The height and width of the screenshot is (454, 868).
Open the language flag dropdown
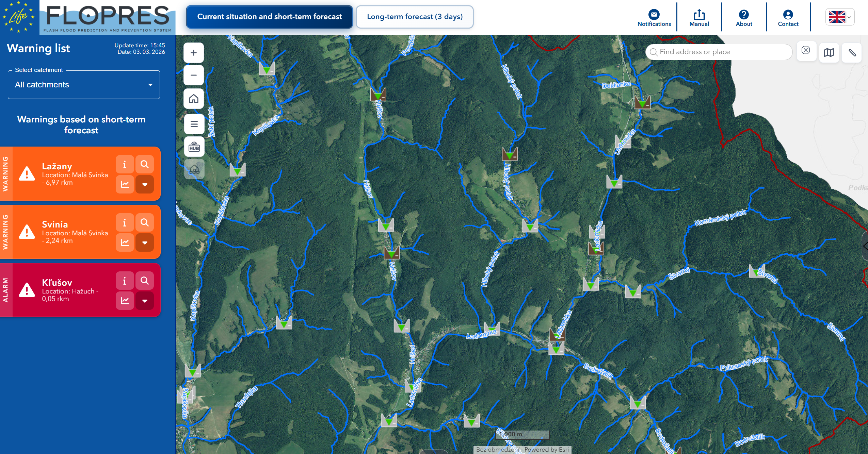[840, 17]
